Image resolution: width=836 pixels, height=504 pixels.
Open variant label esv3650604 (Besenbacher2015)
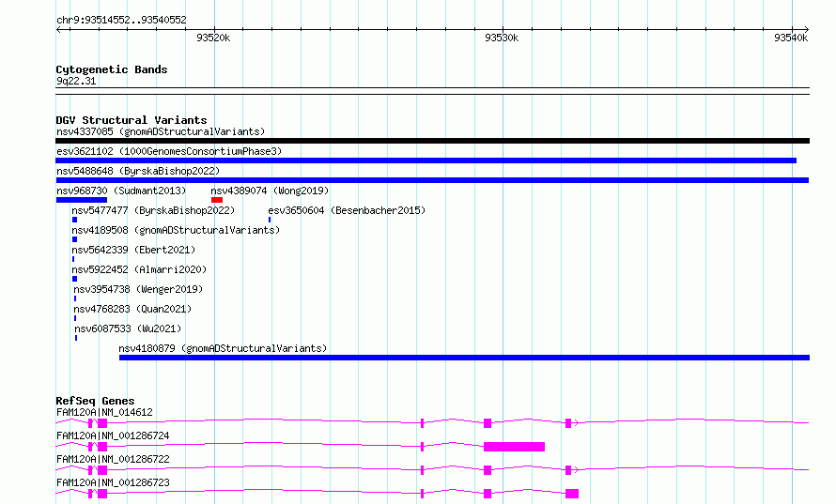pyautogui.click(x=347, y=210)
